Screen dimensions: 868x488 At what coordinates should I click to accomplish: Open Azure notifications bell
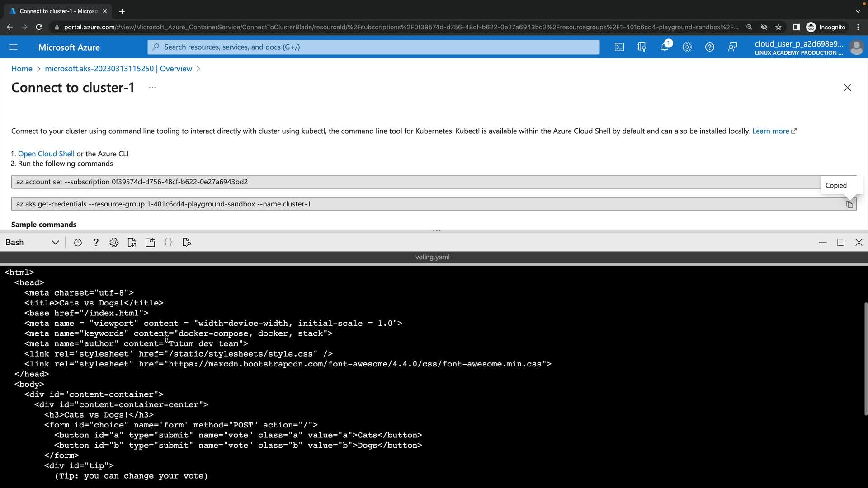pyautogui.click(x=664, y=47)
